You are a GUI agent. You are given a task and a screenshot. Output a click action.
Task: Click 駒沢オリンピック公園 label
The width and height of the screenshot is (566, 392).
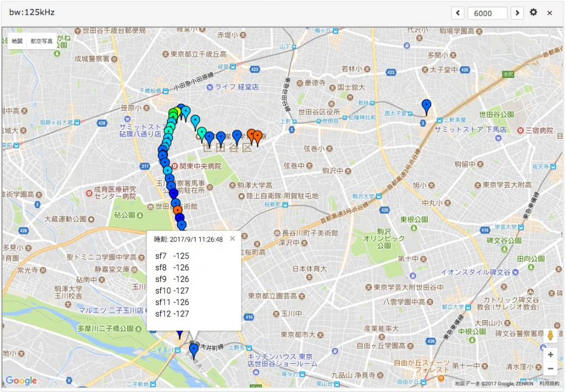[x=384, y=239]
